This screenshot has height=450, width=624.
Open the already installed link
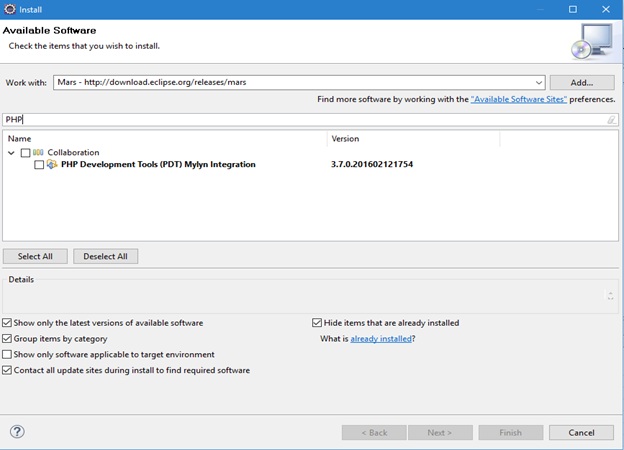(x=381, y=339)
